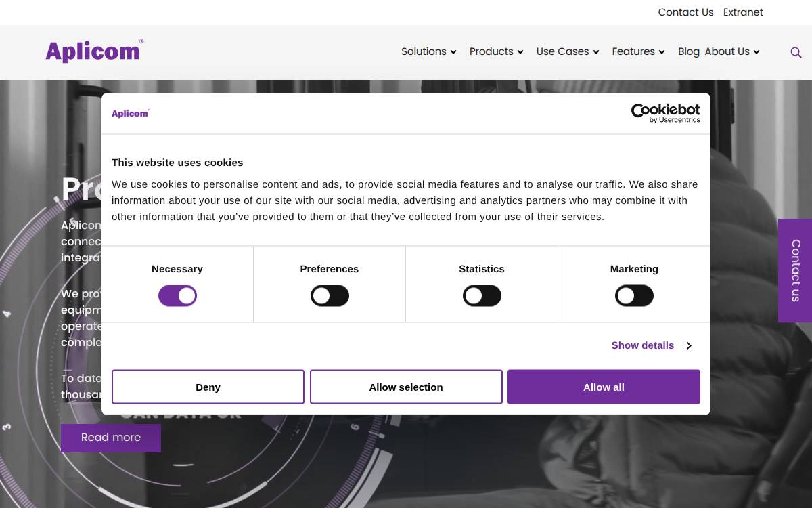Viewport: 812px width, 508px height.
Task: Click the Show details chevron arrow
Action: (x=689, y=345)
